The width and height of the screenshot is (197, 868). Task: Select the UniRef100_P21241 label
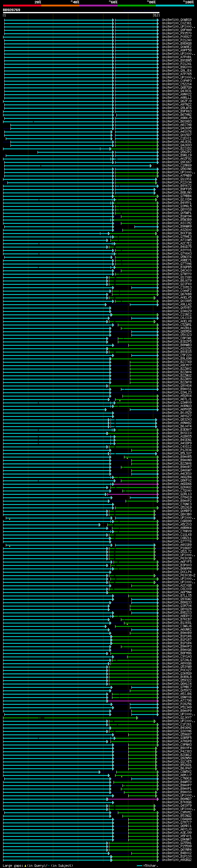point(176,64)
